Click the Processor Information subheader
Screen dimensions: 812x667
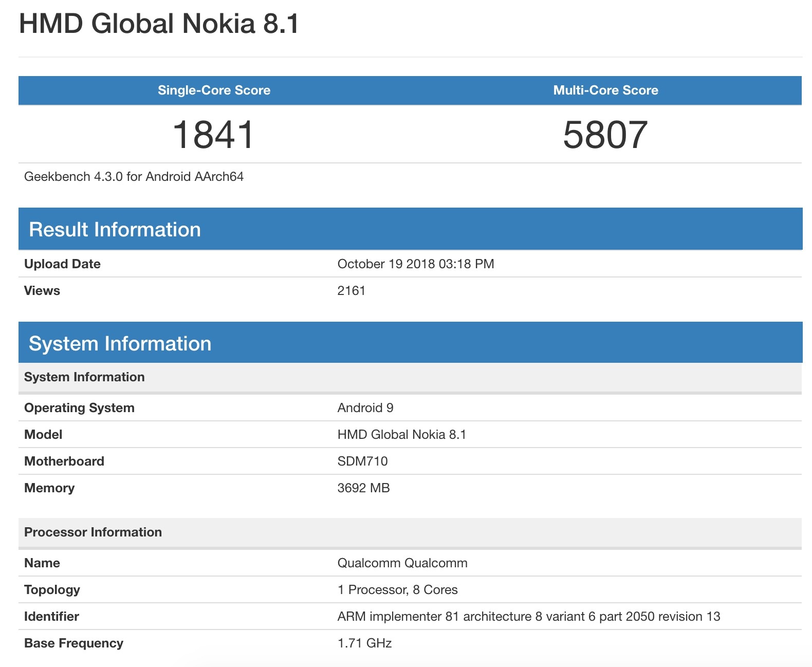click(x=93, y=532)
